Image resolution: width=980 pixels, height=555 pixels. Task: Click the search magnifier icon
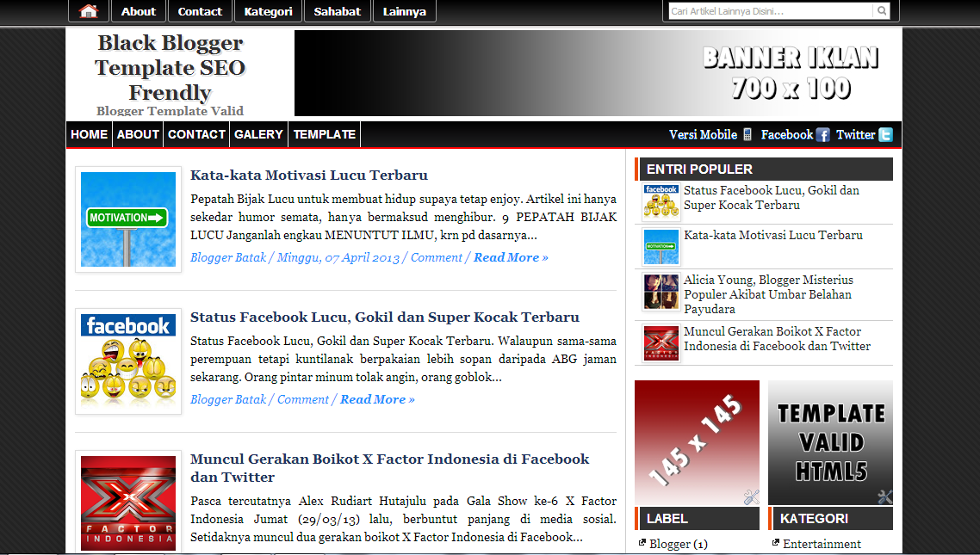(881, 10)
